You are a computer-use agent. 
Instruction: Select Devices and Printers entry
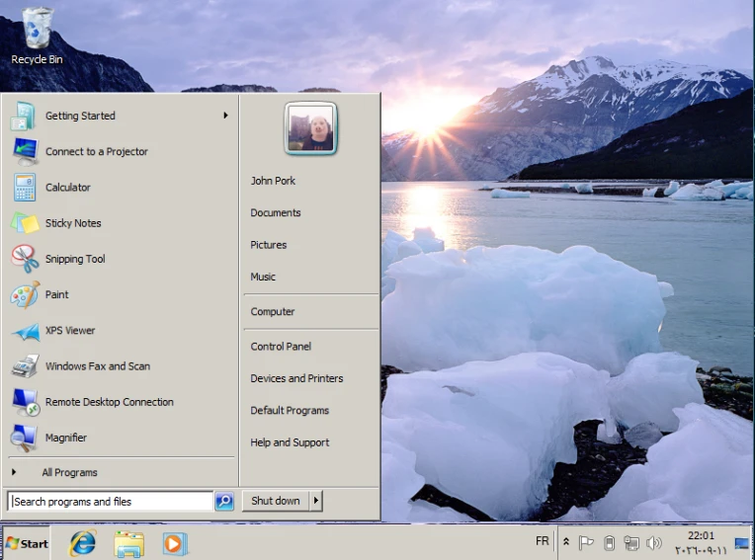[296, 378]
